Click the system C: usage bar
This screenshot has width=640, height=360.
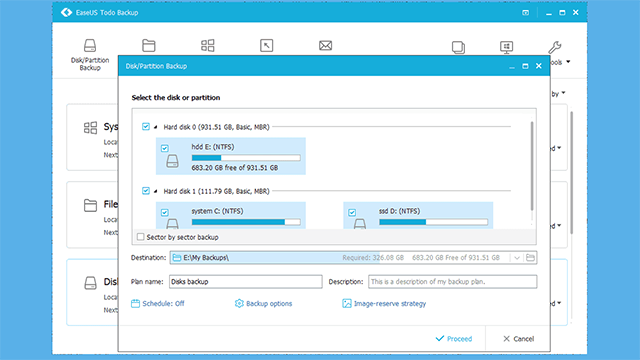click(246, 222)
